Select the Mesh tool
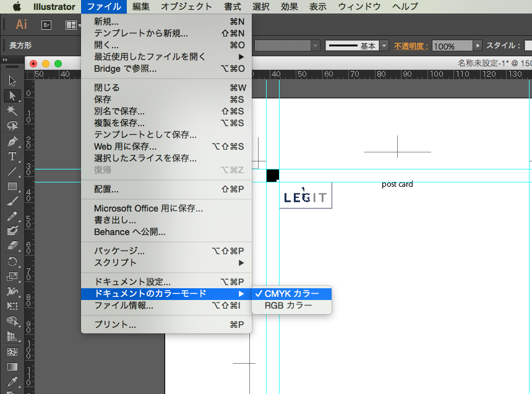This screenshot has height=394, width=532. pyautogui.click(x=12, y=351)
